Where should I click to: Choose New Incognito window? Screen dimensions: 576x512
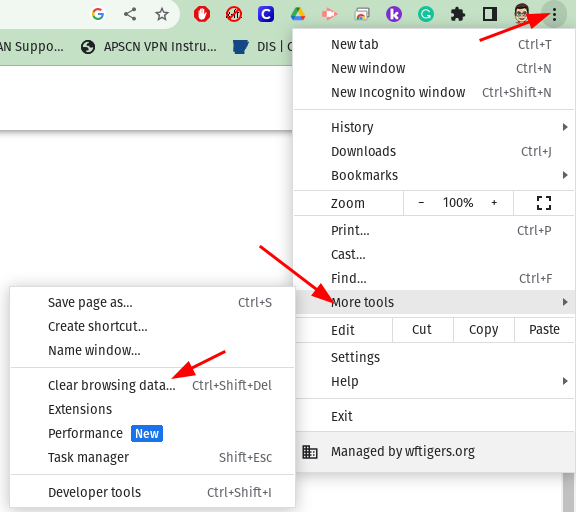(x=434, y=93)
